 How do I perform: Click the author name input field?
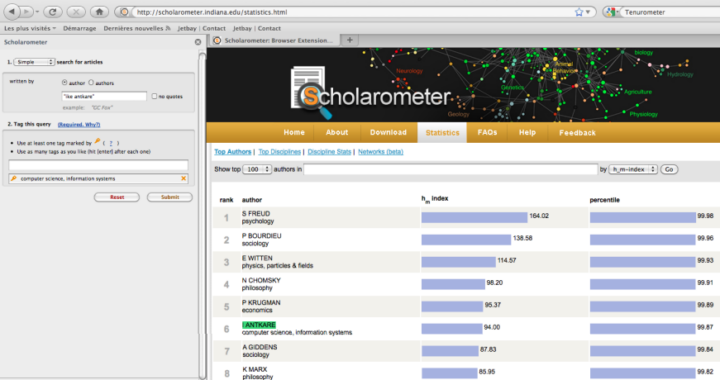coord(104,96)
